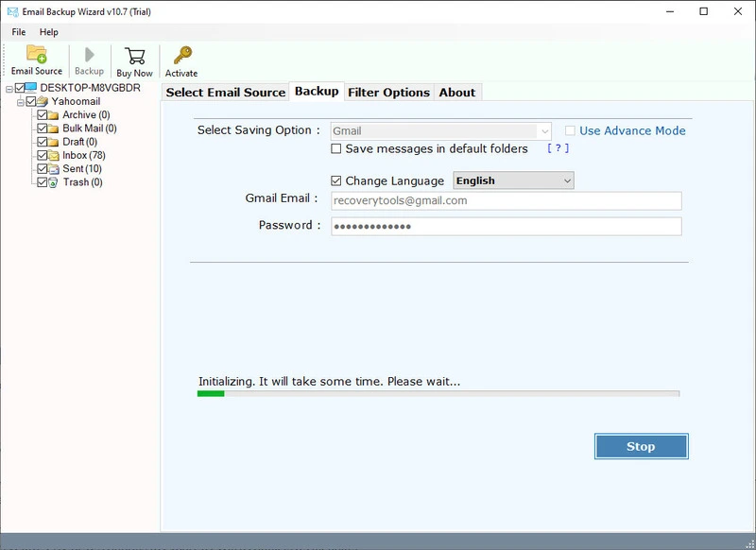Open the File menu
The width and height of the screenshot is (756, 550).
point(19,32)
